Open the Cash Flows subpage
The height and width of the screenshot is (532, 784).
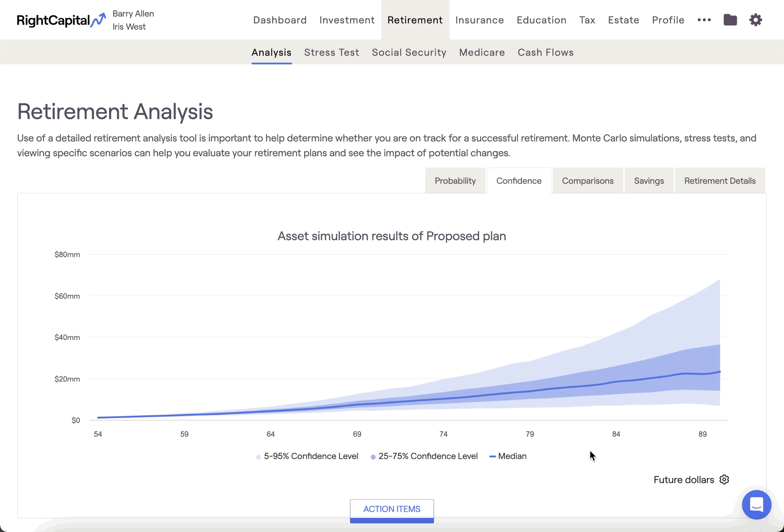(x=545, y=52)
